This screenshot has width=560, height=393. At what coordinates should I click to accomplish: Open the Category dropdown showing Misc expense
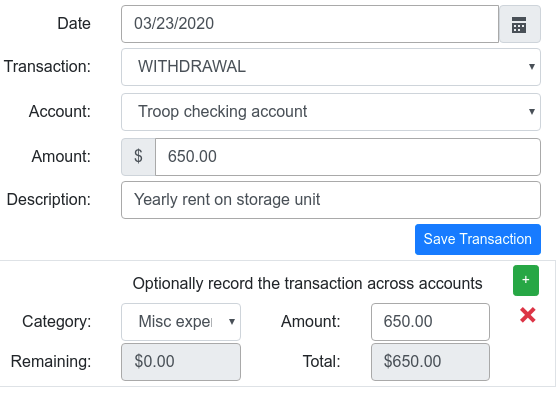tap(181, 322)
